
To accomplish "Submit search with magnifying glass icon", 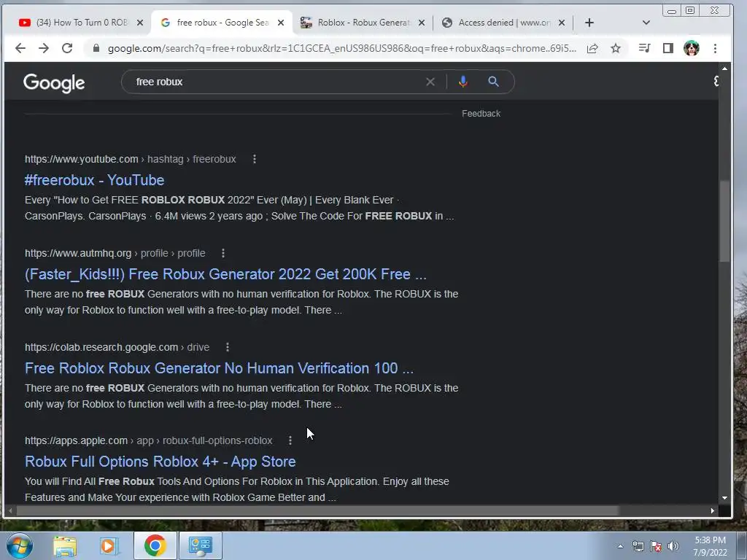I will coord(494,82).
